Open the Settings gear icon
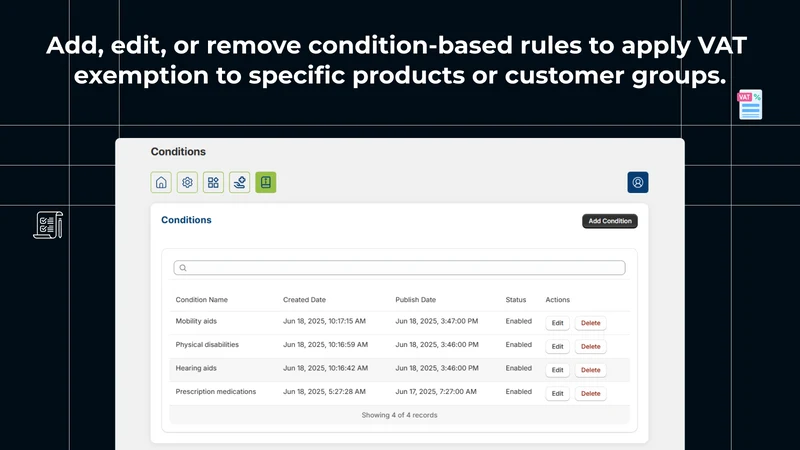This screenshot has height=450, width=800. pos(187,182)
